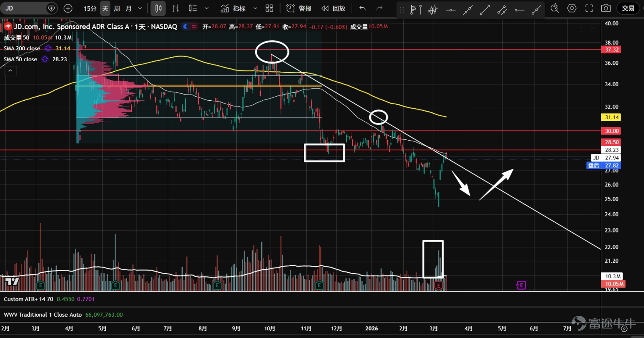The height and width of the screenshot is (338, 644).
Task: Click the JD.com logo in chart legend
Action: click(8, 27)
